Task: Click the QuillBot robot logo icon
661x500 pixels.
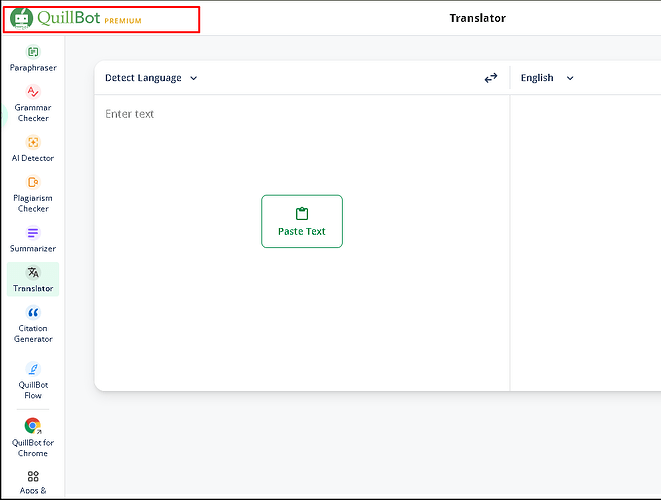Action: point(21,18)
